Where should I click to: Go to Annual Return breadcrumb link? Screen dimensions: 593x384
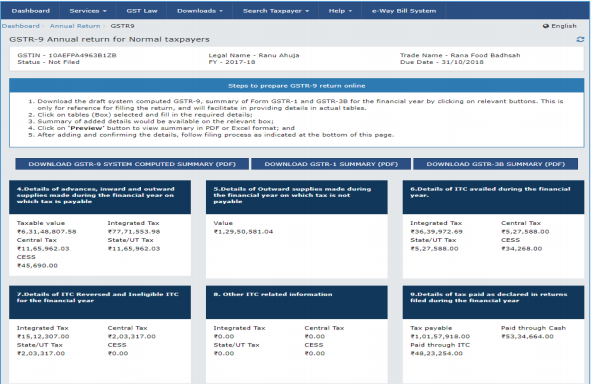tap(75, 26)
